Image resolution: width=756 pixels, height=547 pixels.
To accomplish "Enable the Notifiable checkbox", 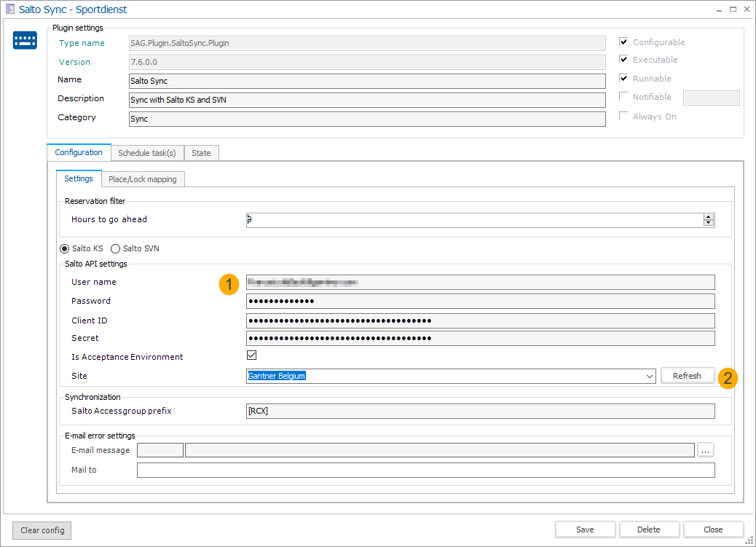I will pyautogui.click(x=623, y=97).
